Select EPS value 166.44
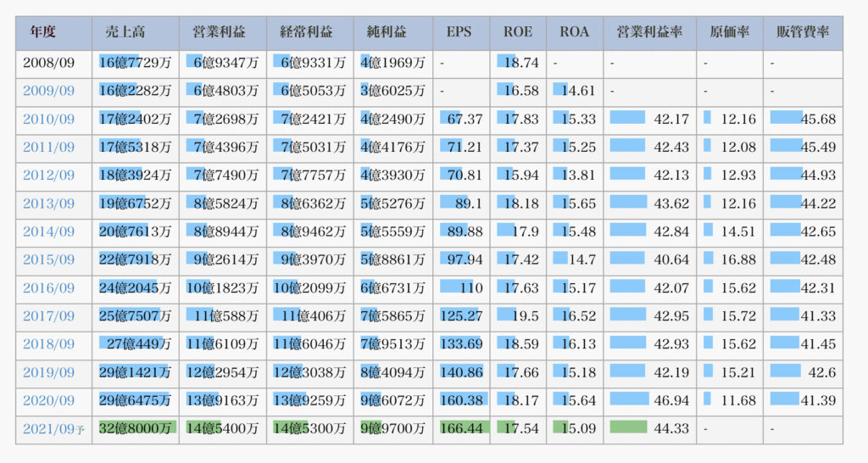 click(x=462, y=429)
